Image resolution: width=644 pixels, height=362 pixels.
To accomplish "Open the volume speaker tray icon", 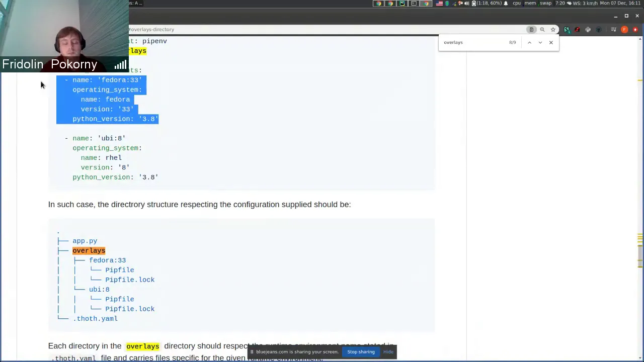I will pyautogui.click(x=467, y=4).
